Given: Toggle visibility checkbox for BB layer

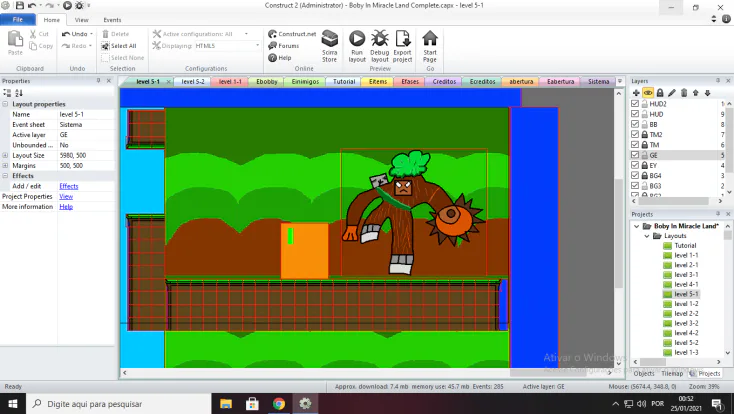Looking at the screenshot, I should coord(635,124).
